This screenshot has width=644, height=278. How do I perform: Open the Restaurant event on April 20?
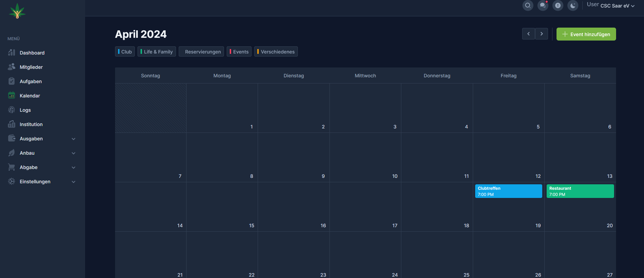tap(580, 191)
